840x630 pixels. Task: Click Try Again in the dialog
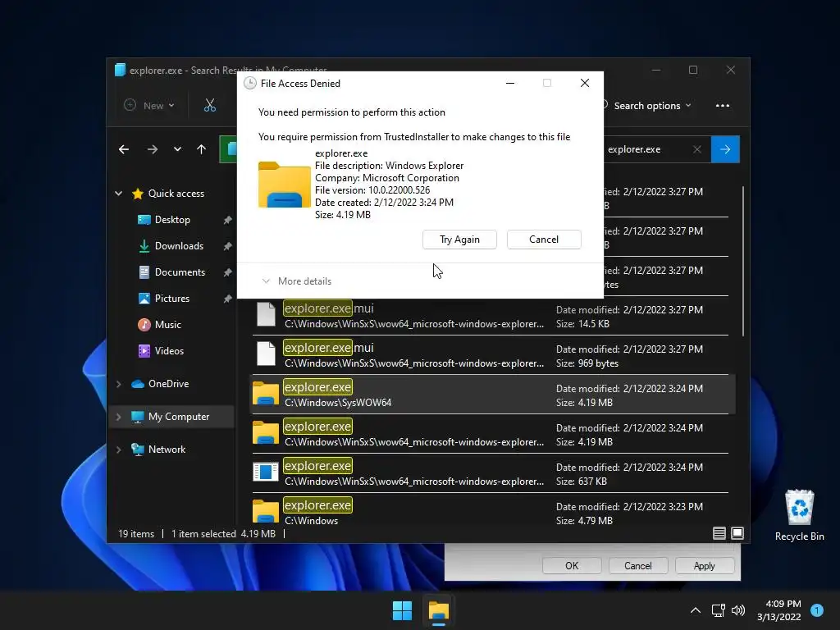coord(459,240)
